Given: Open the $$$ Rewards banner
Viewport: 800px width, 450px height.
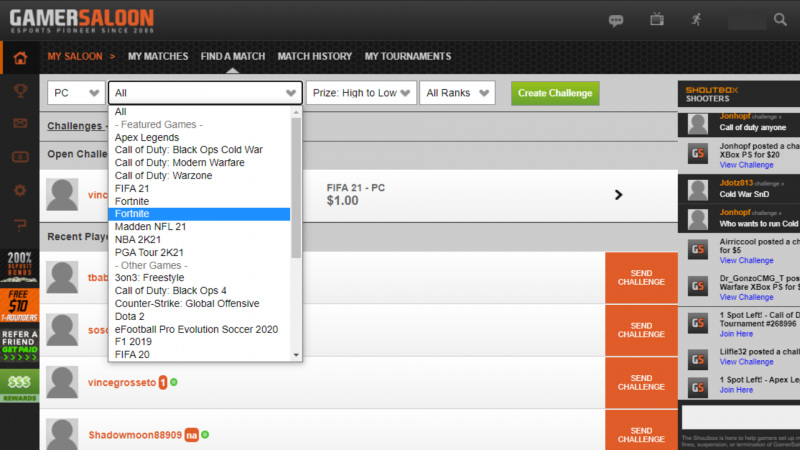Looking at the screenshot, I should (19, 386).
